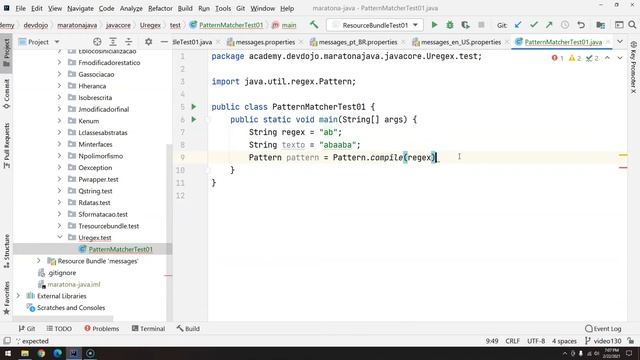This screenshot has height=360, width=640.
Task: Select PatternMatcherTest01 in project tree
Action: [120, 249]
